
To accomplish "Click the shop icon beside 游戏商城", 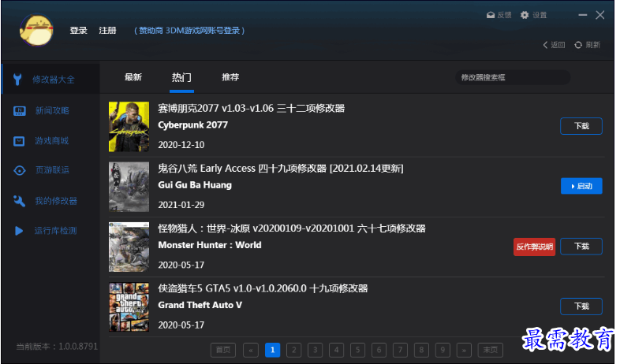I will click(19, 141).
